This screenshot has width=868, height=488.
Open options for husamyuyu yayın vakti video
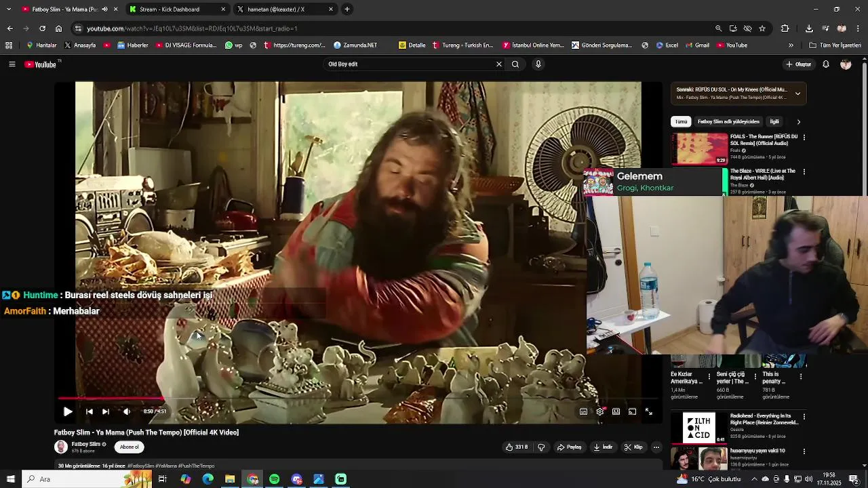tap(804, 451)
